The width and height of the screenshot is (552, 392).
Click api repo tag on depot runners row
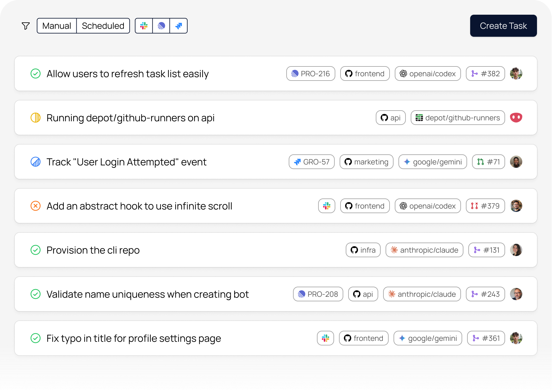pos(391,118)
